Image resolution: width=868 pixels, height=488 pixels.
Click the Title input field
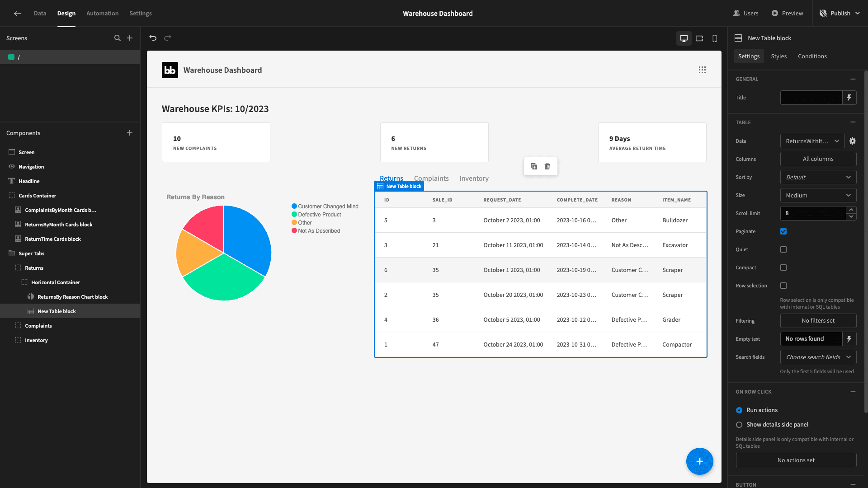[x=811, y=98]
